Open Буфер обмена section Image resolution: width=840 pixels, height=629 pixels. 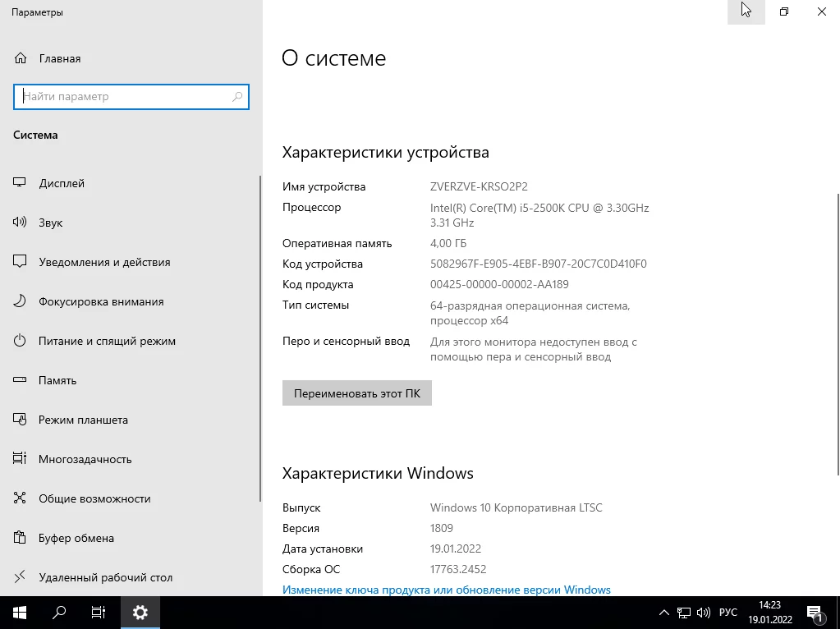(x=76, y=538)
